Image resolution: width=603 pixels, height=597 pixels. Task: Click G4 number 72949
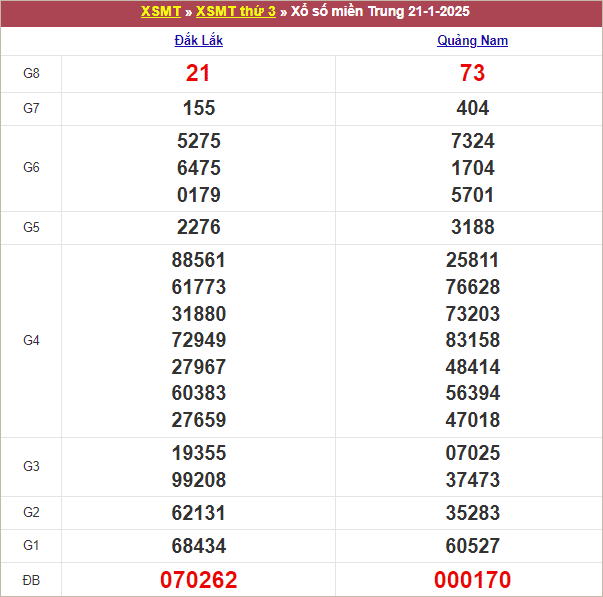(199, 340)
